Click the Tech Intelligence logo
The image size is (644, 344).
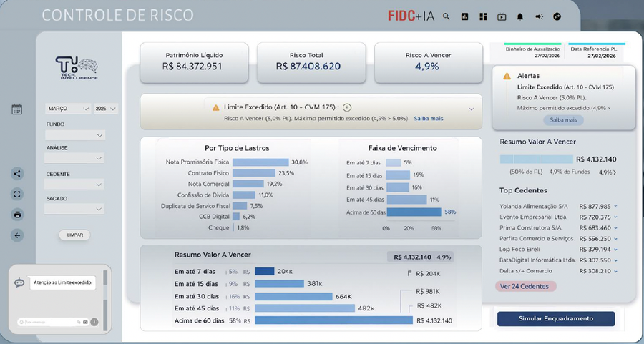click(x=77, y=68)
